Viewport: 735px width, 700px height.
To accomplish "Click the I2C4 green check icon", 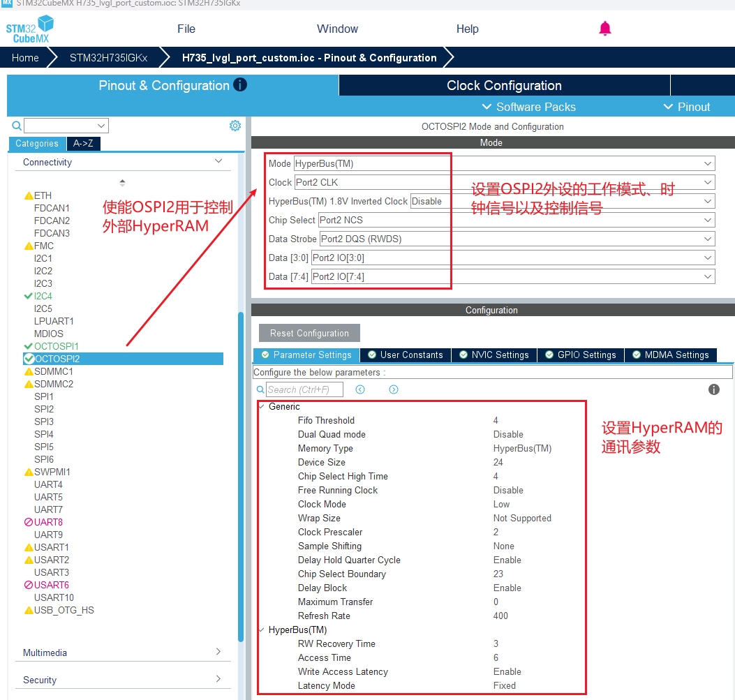I will click(28, 296).
